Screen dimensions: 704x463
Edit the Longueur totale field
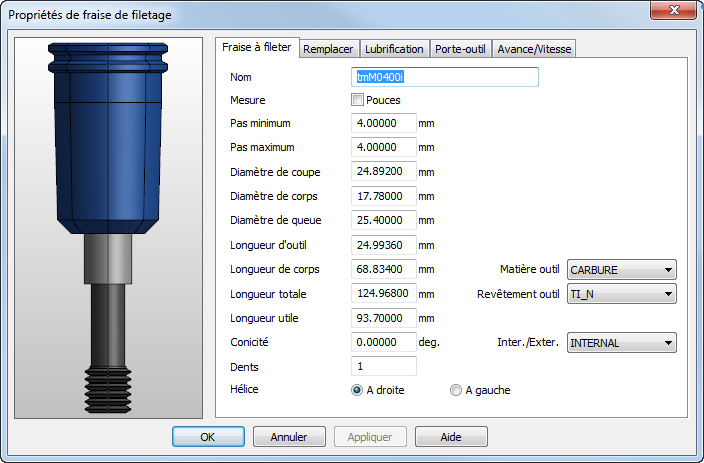[383, 293]
